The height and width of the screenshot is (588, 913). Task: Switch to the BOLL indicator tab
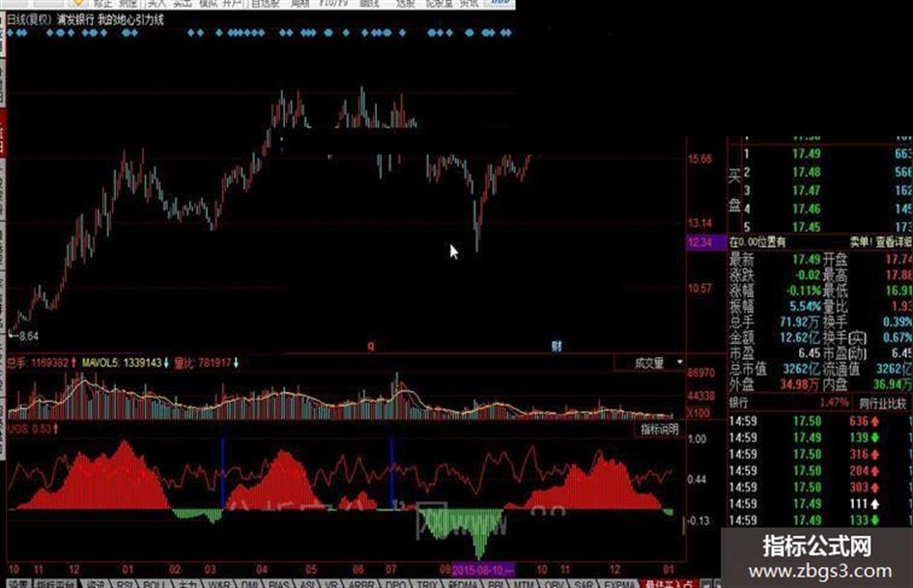point(154,583)
